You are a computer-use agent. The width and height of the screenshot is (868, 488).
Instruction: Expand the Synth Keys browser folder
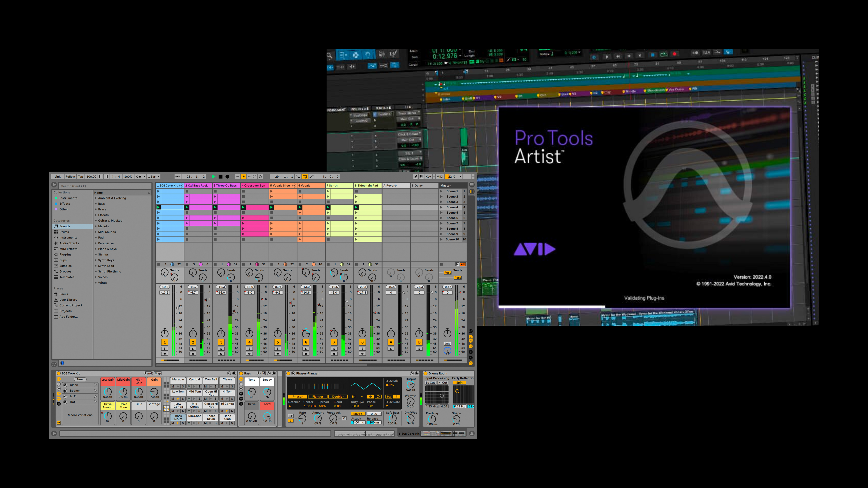point(96,260)
